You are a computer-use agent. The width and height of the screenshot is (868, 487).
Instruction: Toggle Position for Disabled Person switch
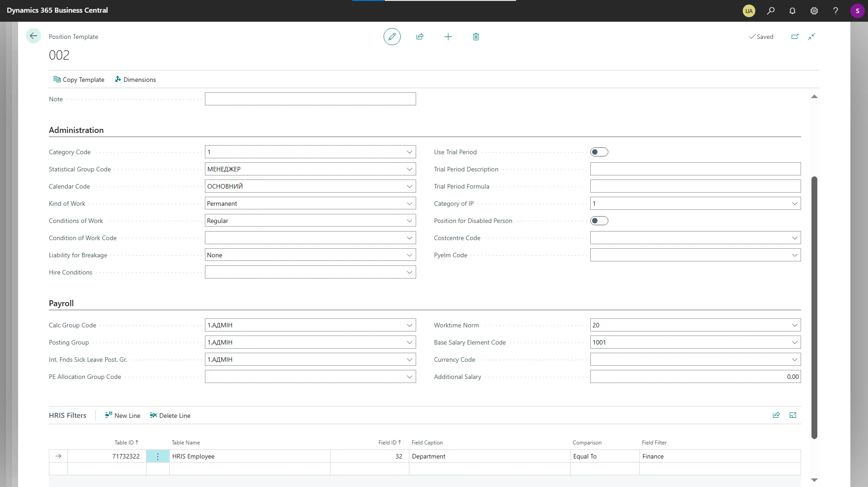[x=599, y=221]
